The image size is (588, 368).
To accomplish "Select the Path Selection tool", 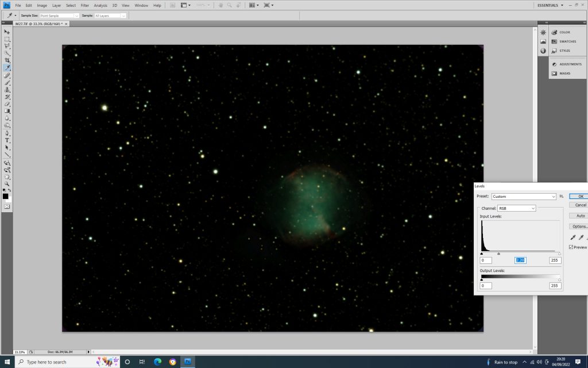I will (7, 148).
